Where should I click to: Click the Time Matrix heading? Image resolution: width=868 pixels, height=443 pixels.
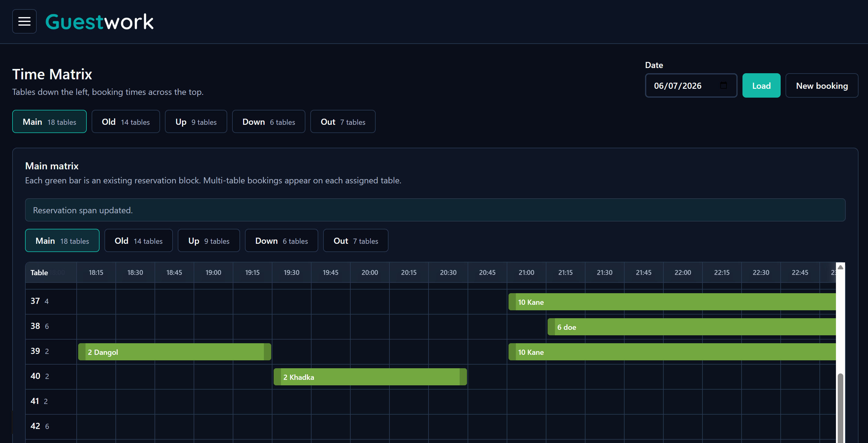[x=52, y=74]
